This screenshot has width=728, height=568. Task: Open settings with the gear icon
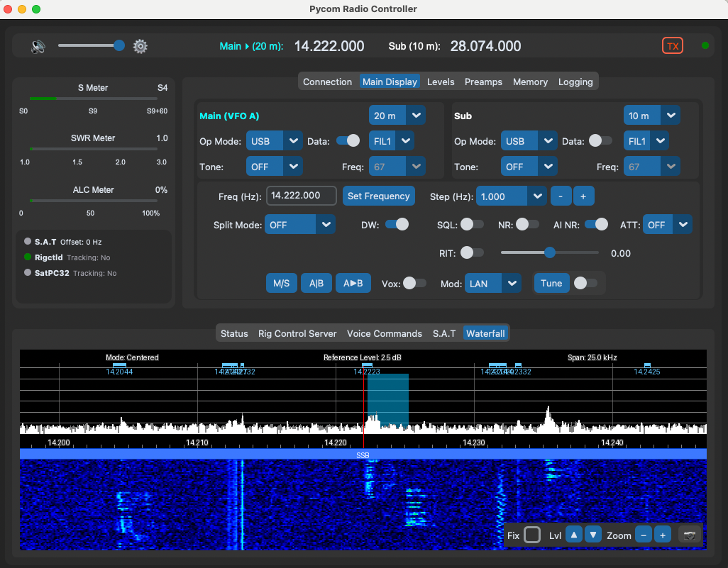click(140, 46)
